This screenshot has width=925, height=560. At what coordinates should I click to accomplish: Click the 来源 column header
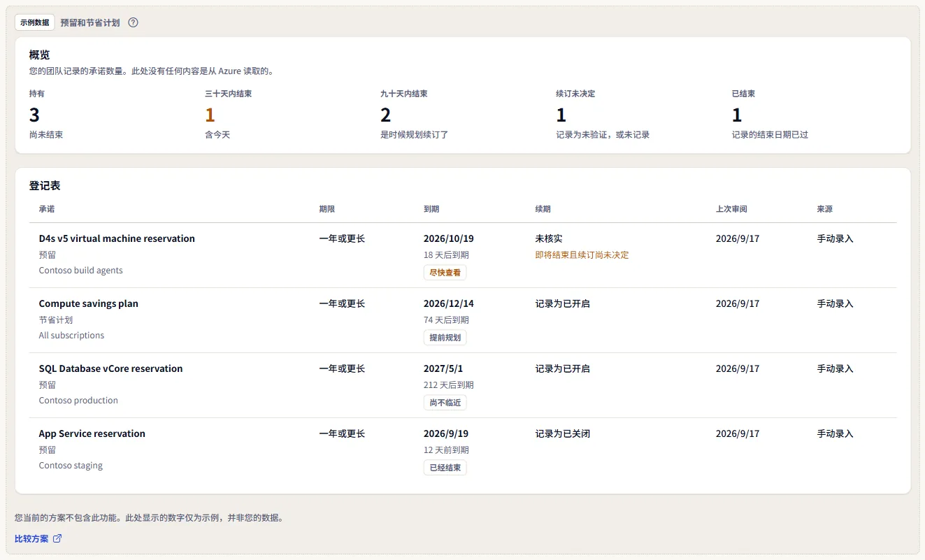point(825,209)
